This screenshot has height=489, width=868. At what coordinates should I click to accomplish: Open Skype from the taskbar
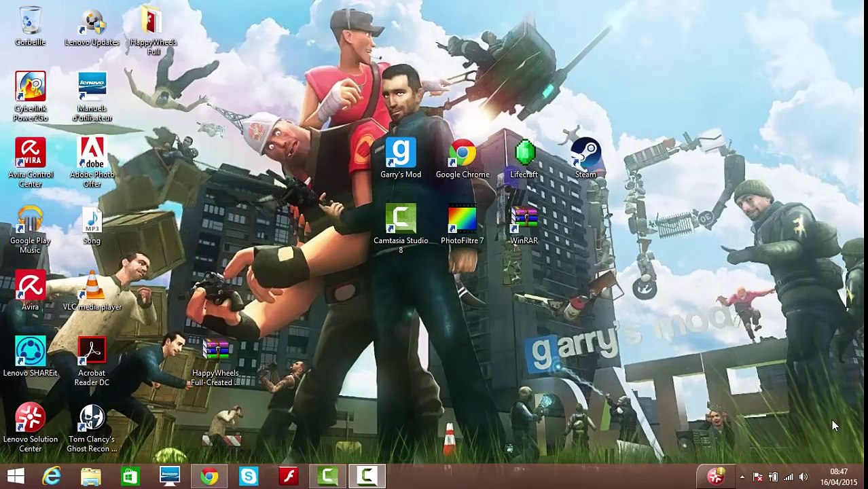pyautogui.click(x=249, y=476)
